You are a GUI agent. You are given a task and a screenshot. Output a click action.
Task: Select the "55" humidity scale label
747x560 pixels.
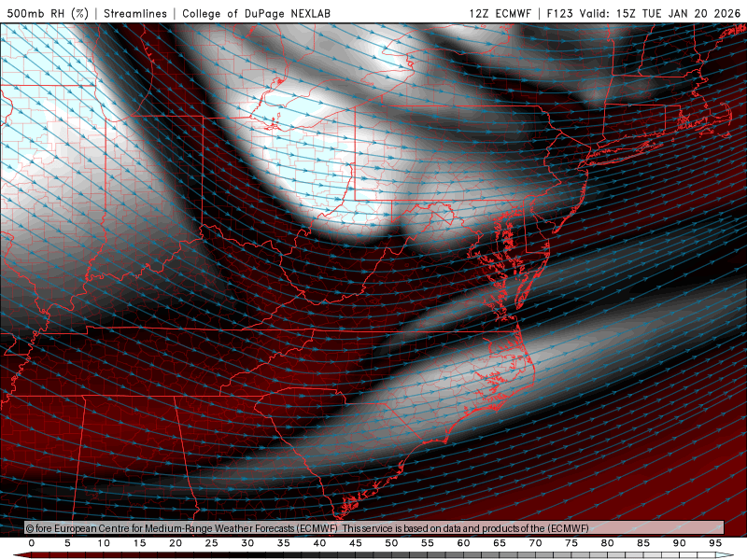pos(428,543)
